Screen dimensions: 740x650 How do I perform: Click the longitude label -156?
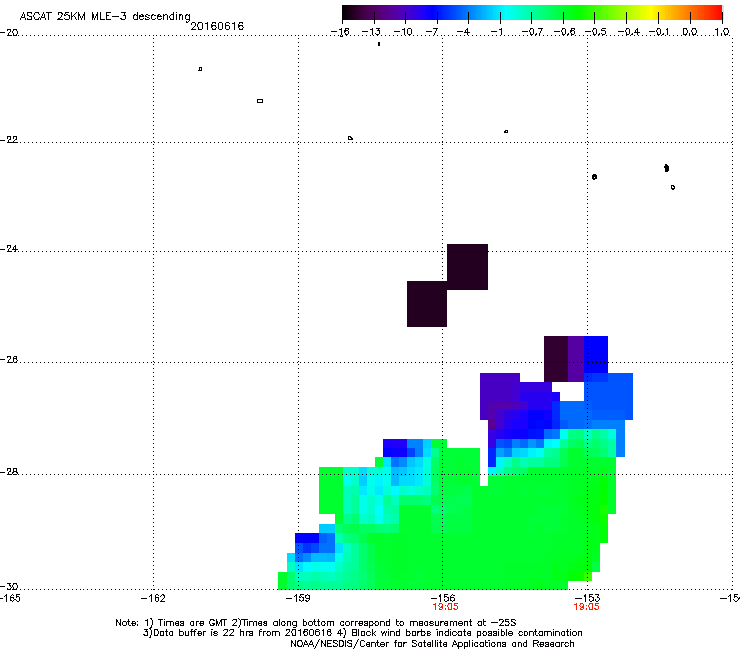click(x=443, y=598)
